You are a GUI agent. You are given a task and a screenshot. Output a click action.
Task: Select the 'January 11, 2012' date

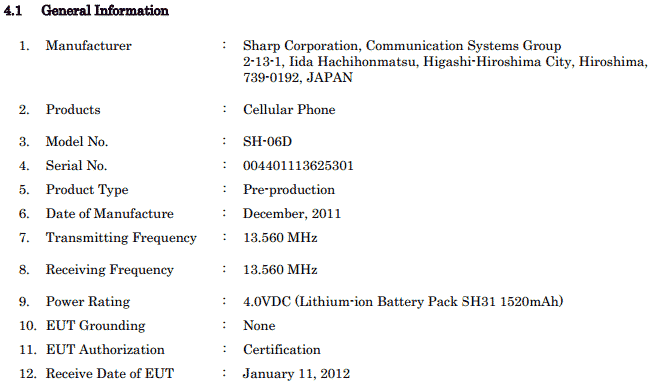click(296, 373)
